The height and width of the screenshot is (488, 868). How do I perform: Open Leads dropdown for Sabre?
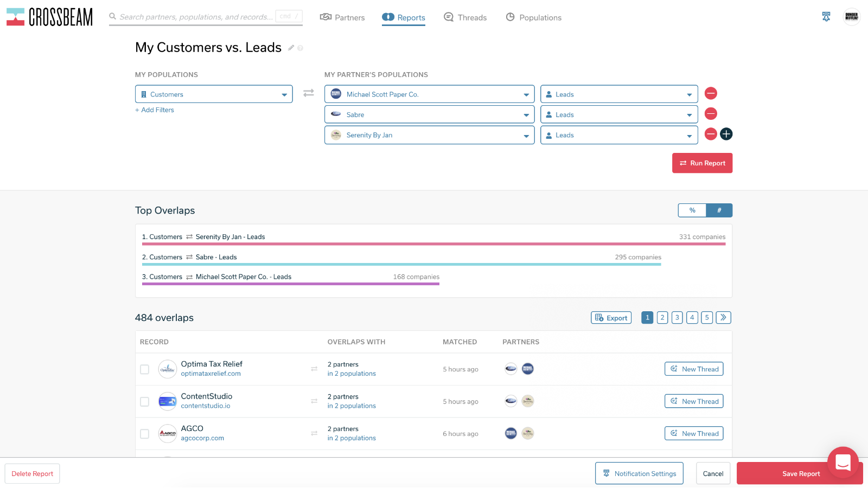click(619, 114)
